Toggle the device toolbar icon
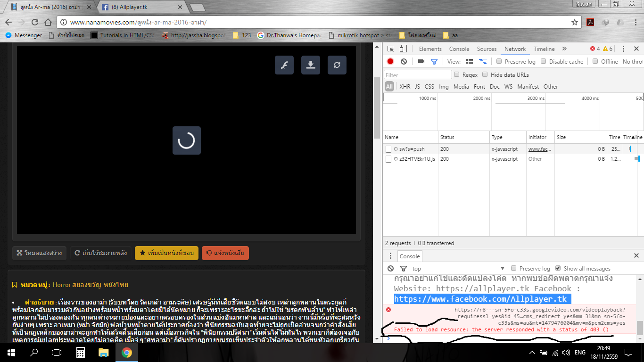This screenshot has width=644, height=362. (x=403, y=49)
